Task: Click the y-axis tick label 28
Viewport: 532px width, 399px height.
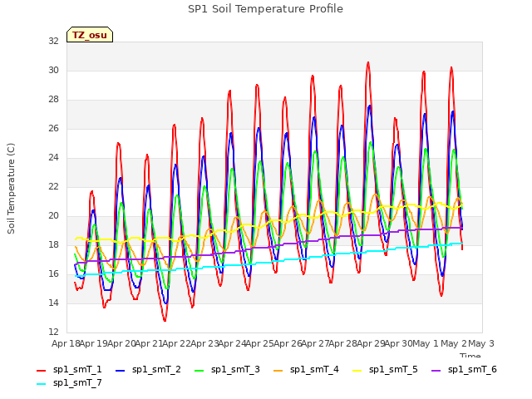Action: 53,100
